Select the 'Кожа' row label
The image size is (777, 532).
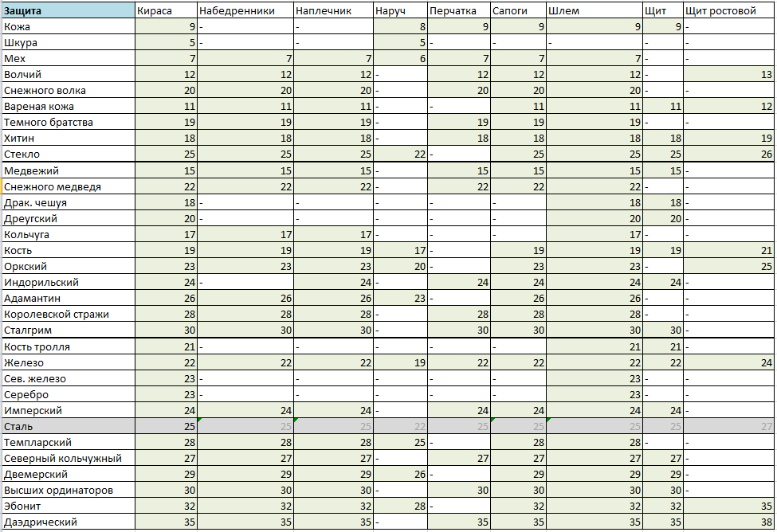tap(69, 27)
